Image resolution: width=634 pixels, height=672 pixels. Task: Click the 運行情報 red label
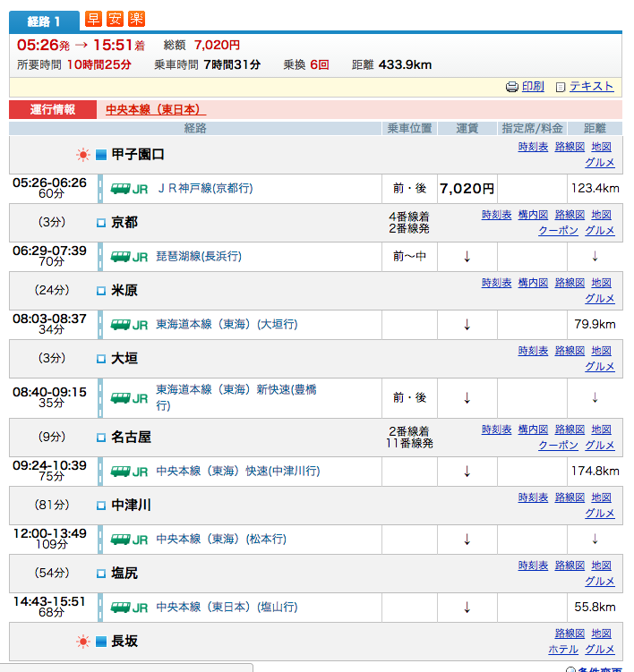pyautogui.click(x=53, y=110)
